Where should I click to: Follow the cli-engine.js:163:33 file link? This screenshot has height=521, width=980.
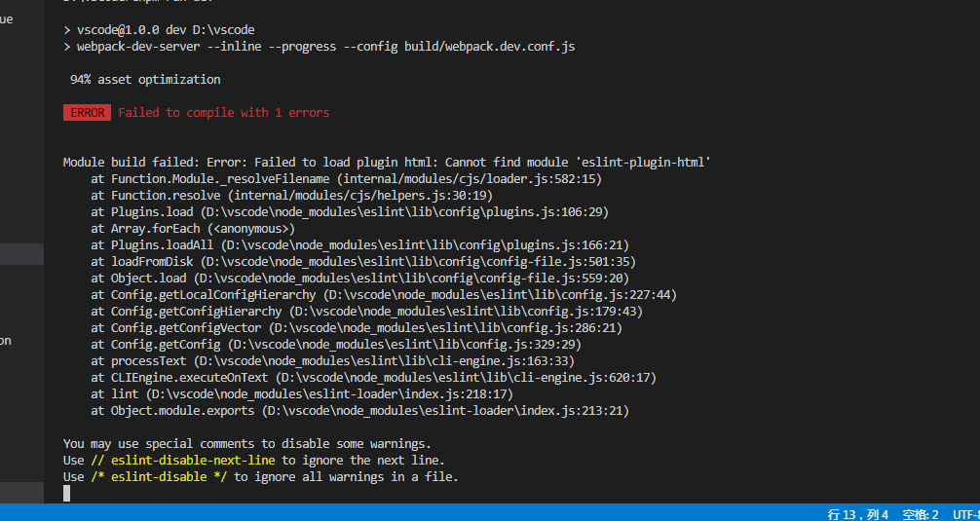click(x=384, y=361)
